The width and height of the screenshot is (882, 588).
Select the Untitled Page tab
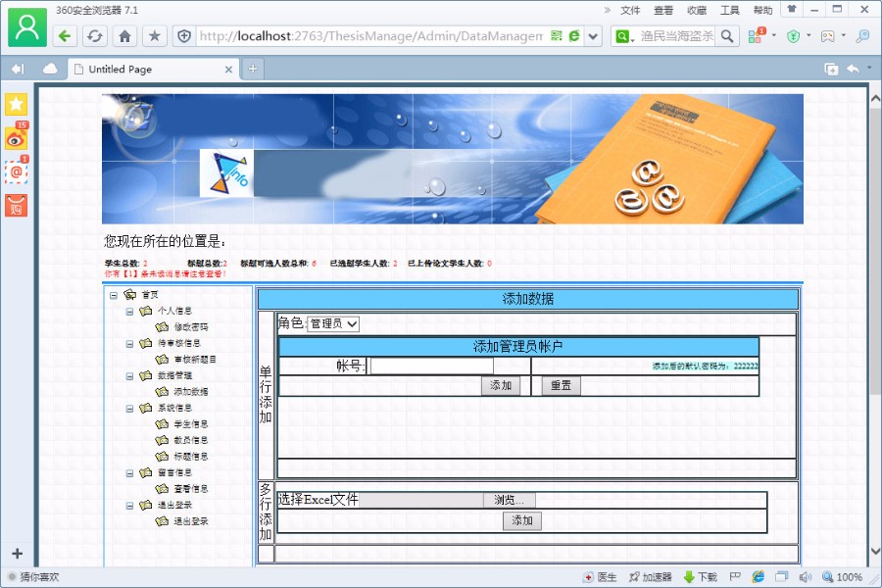(x=154, y=70)
